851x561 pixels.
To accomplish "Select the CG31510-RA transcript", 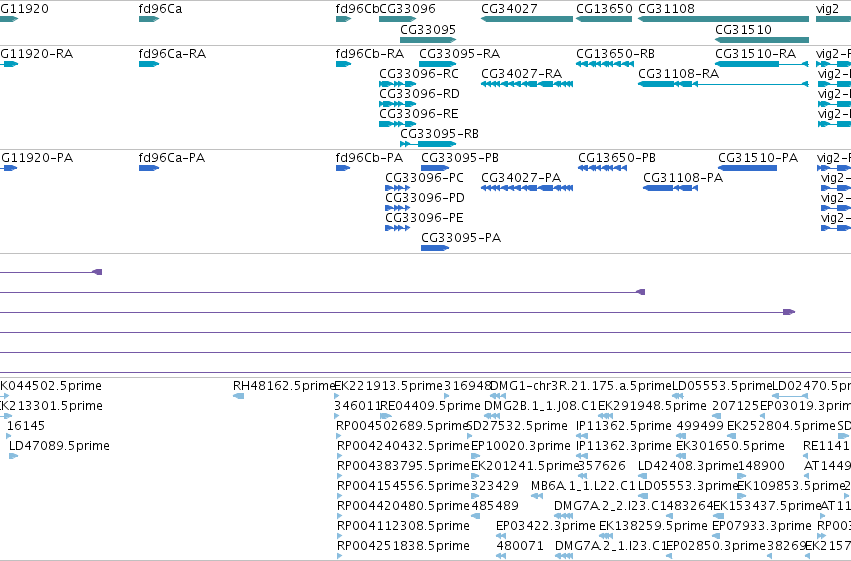I will 762,64.
